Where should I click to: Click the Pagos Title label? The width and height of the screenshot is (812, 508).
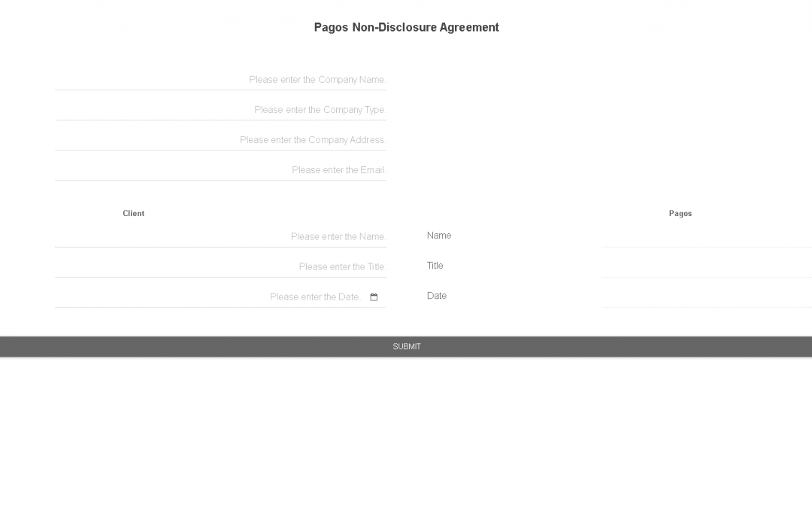coord(435,266)
